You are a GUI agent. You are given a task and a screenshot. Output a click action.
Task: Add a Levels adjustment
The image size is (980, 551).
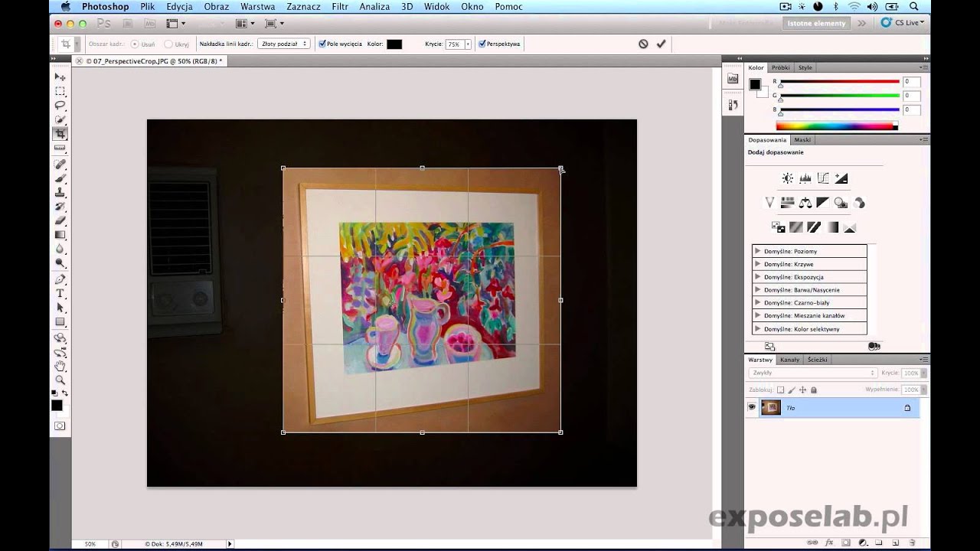click(x=805, y=178)
